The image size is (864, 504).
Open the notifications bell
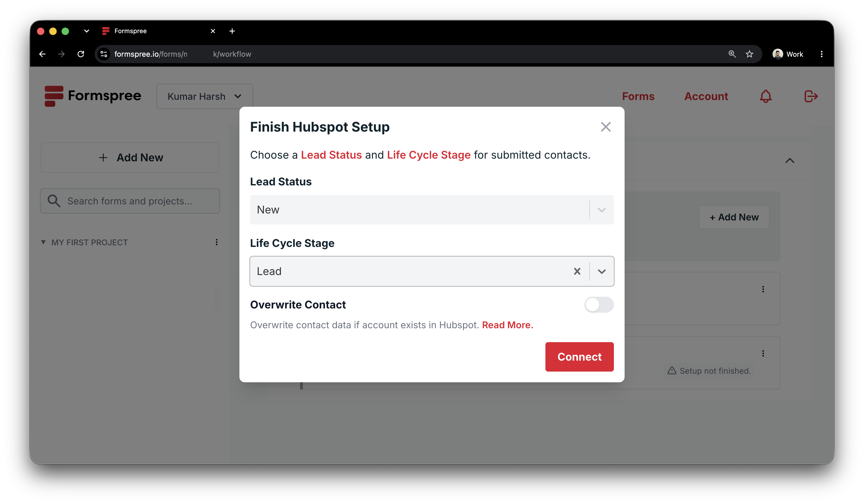(766, 96)
